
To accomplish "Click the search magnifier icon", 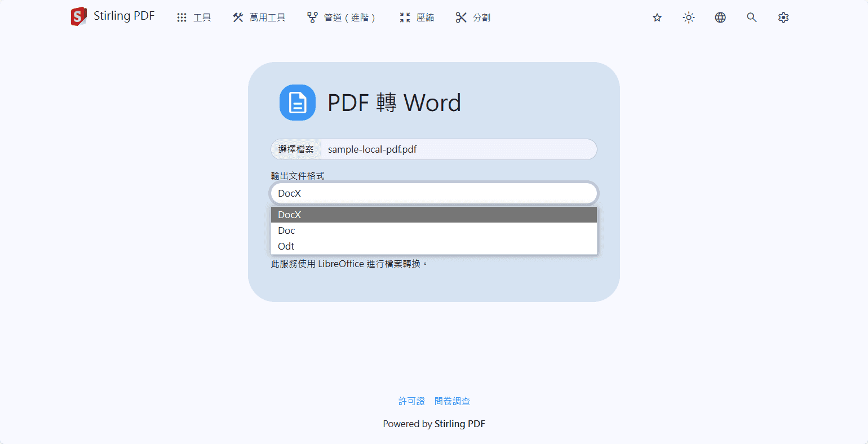I will pyautogui.click(x=752, y=17).
